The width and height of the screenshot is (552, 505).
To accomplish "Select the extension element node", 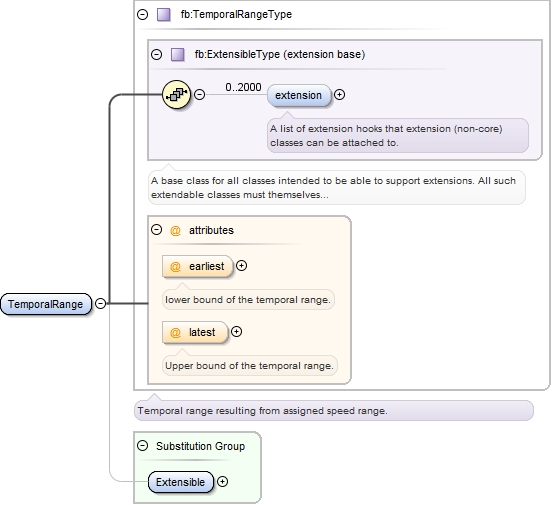I will click(x=299, y=95).
